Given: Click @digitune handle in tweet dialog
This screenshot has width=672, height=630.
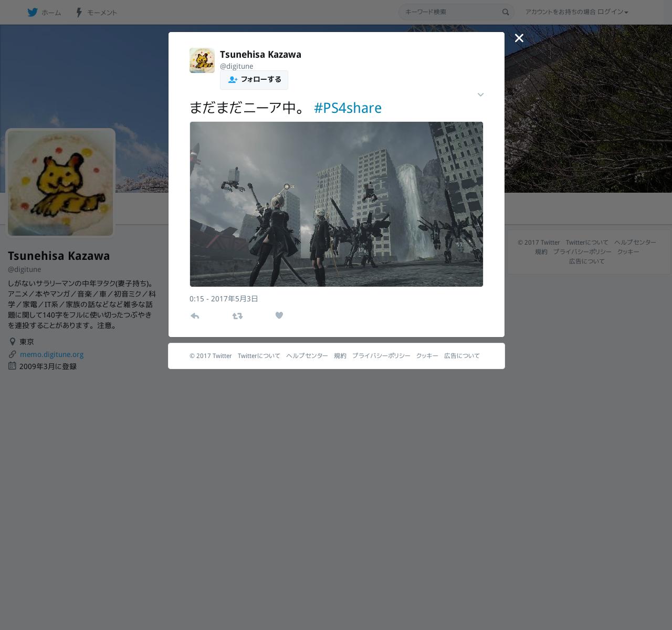Looking at the screenshot, I should (x=236, y=66).
